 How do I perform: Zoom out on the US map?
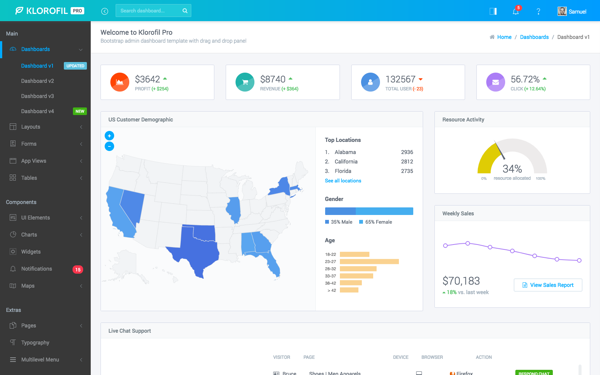pos(109,146)
